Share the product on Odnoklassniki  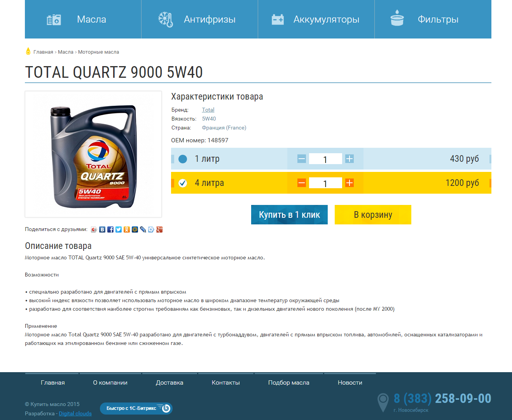coord(127,229)
